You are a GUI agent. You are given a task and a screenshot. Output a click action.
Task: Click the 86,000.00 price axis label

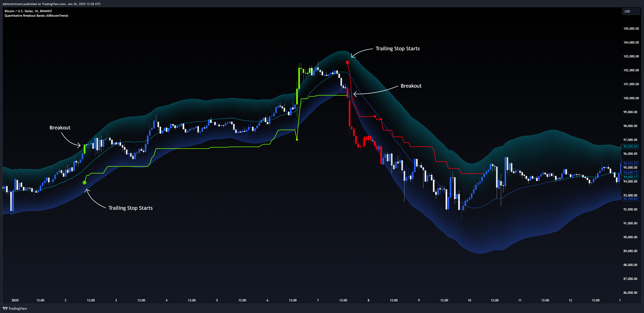(x=630, y=293)
